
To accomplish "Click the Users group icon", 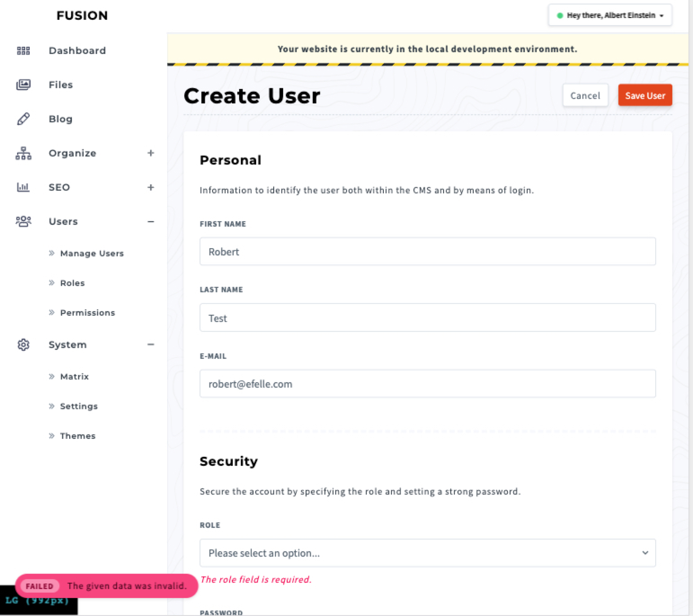I will pos(23,221).
